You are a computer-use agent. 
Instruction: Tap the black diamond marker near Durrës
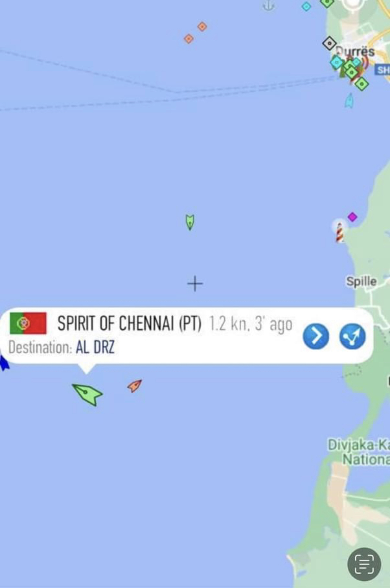329,43
